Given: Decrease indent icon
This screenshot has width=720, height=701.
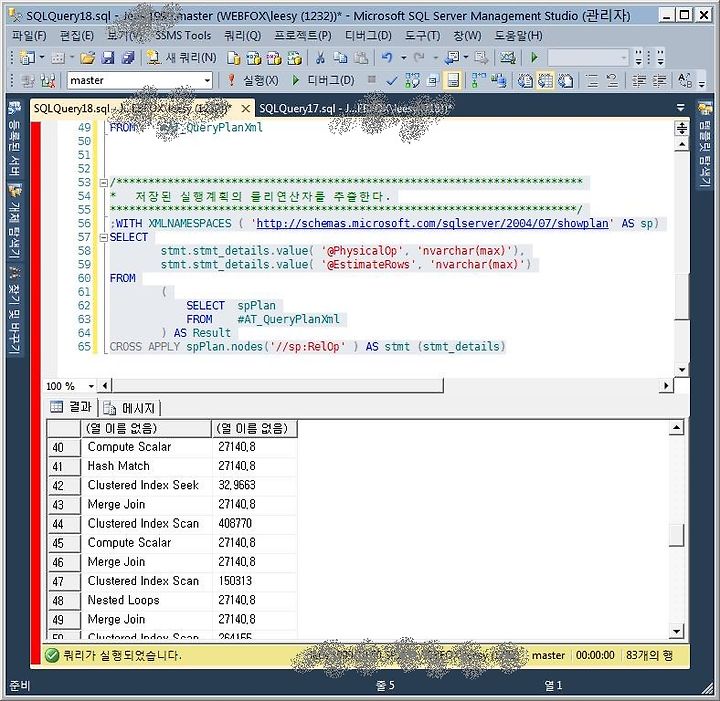Looking at the screenshot, I should click(638, 81).
